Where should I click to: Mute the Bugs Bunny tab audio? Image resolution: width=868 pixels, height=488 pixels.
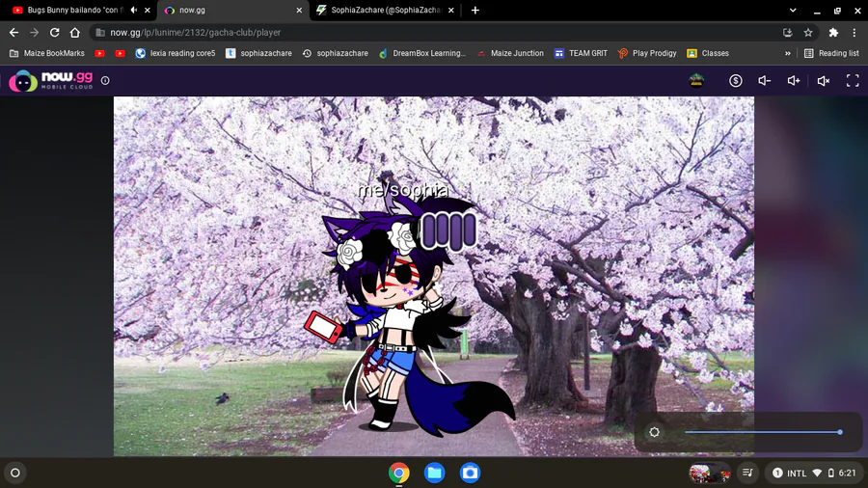pyautogui.click(x=133, y=10)
